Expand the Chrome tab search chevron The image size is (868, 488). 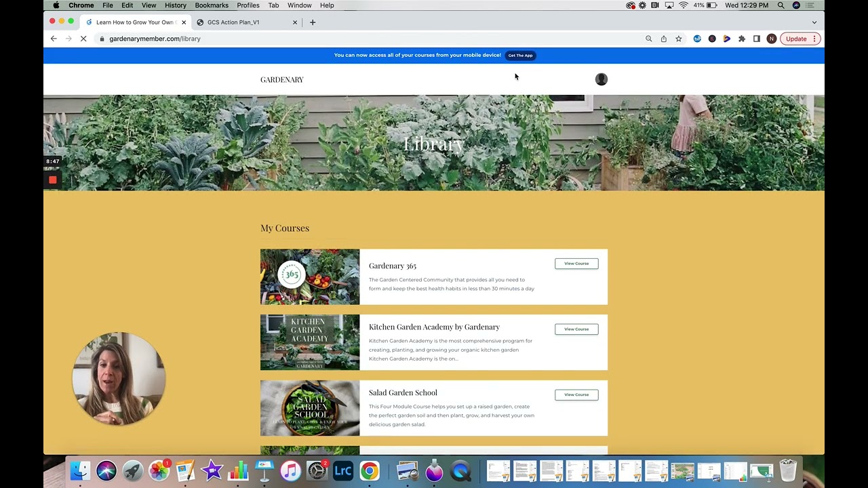point(814,22)
